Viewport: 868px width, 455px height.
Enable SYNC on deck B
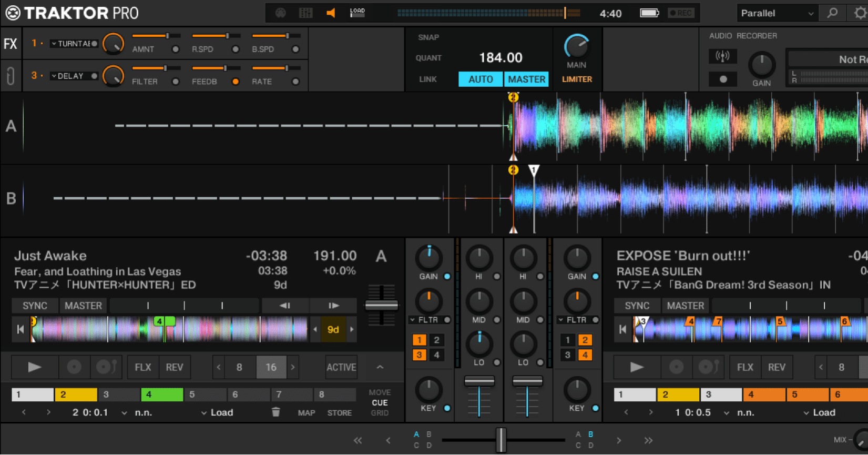[637, 306]
